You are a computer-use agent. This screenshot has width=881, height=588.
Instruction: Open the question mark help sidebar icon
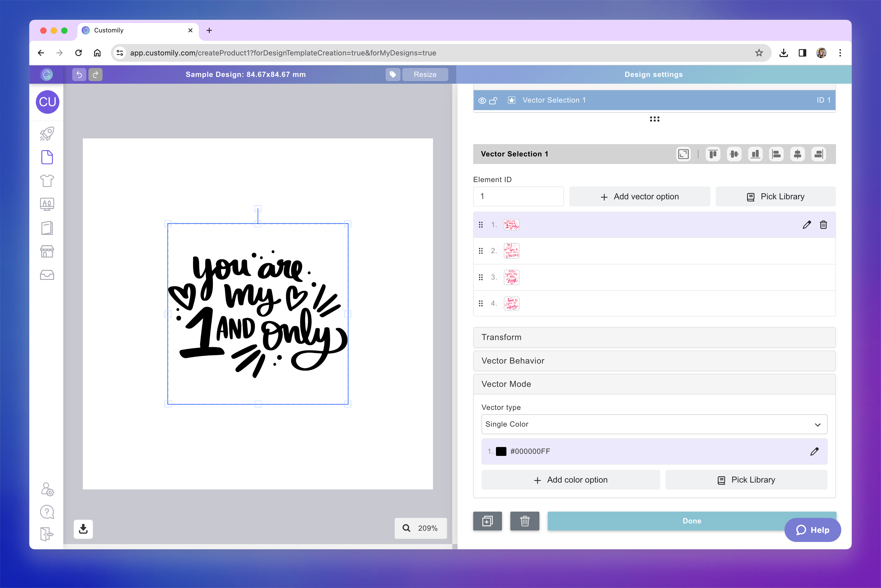tap(47, 512)
